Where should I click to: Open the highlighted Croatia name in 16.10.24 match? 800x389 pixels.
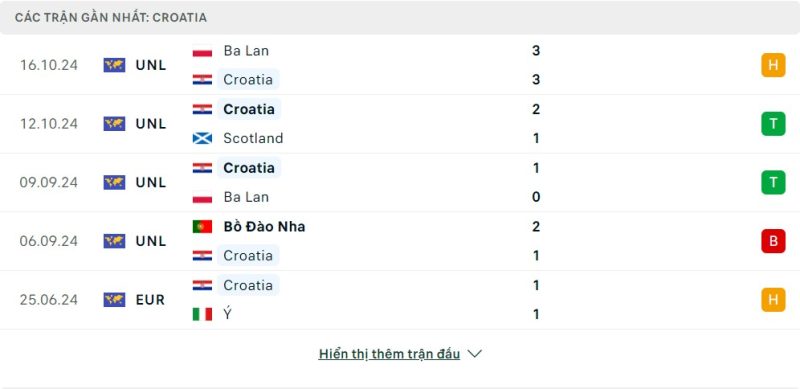point(248,80)
